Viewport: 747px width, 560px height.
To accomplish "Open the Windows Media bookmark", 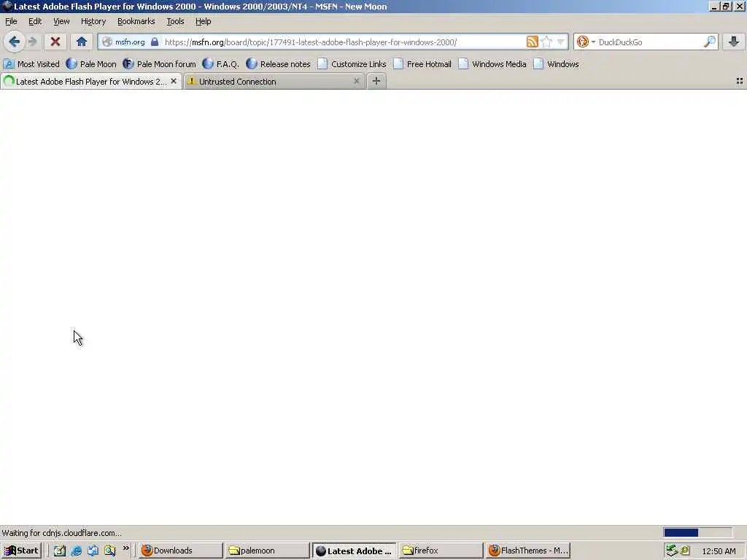I will click(492, 64).
